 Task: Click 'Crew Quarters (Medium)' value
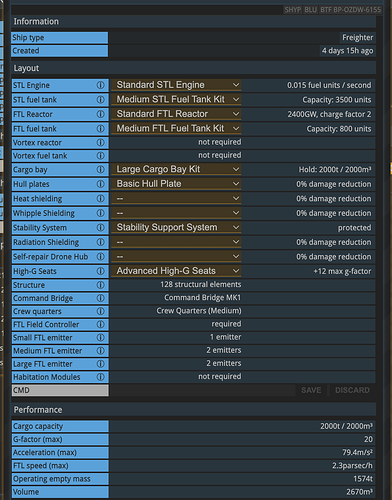[x=199, y=311]
